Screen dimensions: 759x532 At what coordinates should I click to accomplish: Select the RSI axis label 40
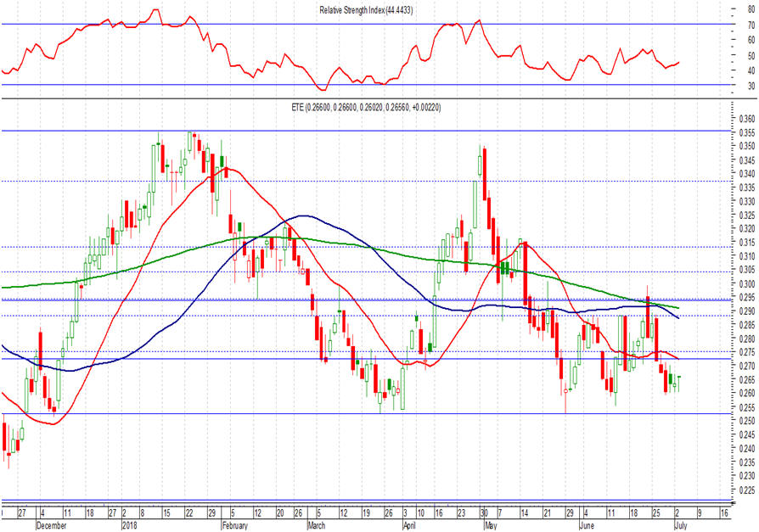(751, 70)
